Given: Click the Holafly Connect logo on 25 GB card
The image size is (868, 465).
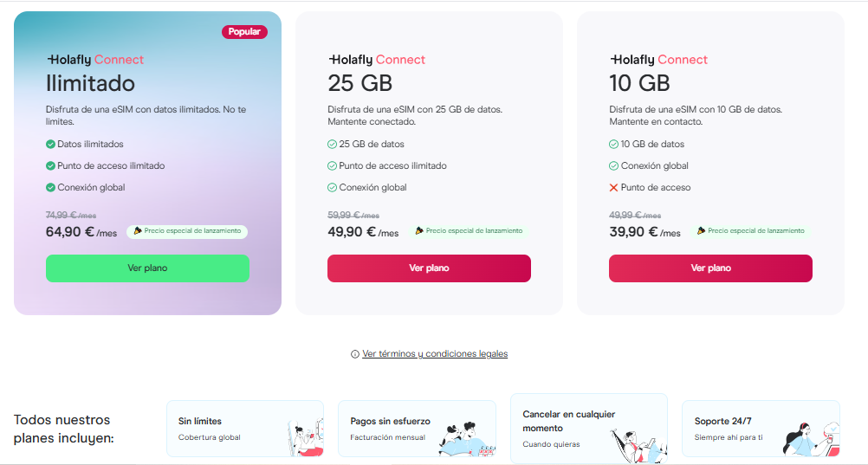Looking at the screenshot, I should point(377,60).
